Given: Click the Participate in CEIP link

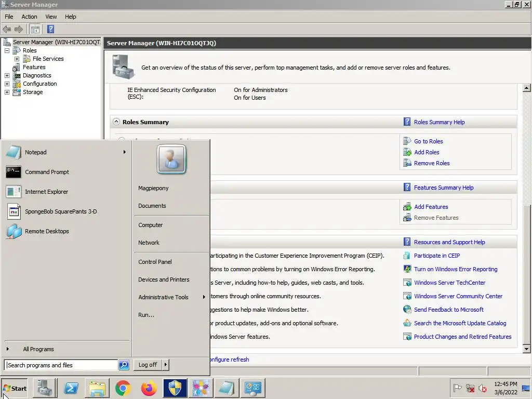Looking at the screenshot, I should click(x=436, y=256).
